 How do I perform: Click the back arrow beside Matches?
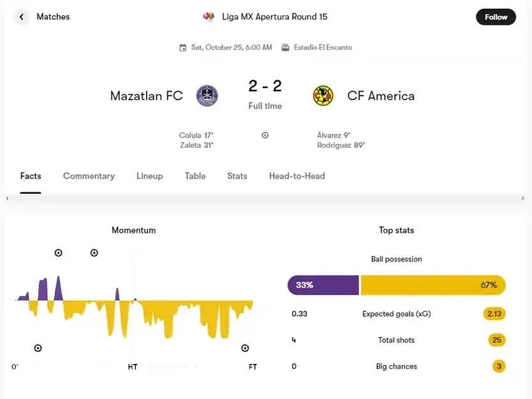coord(21,17)
